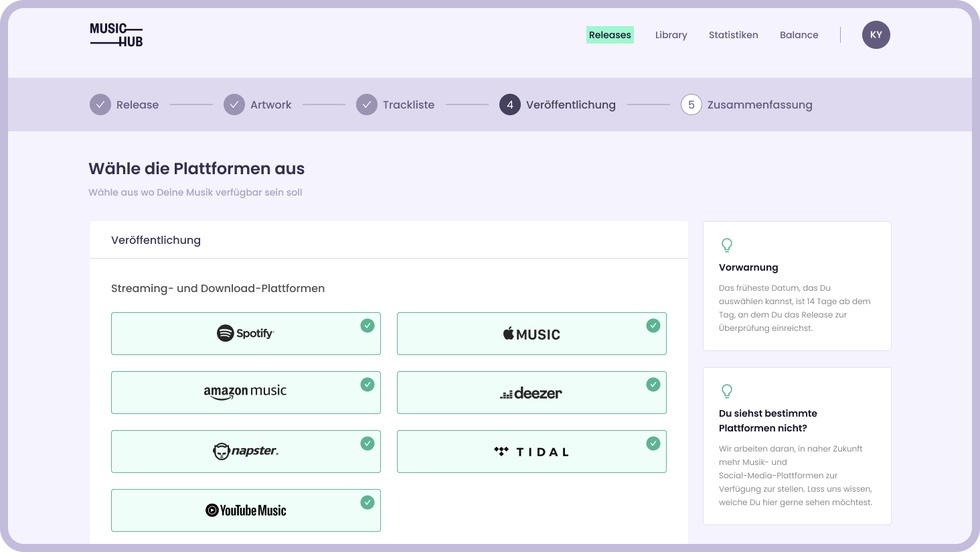Deselect Spotify via its green checkmark
Screen dimensions: 980x552
[x=367, y=326]
